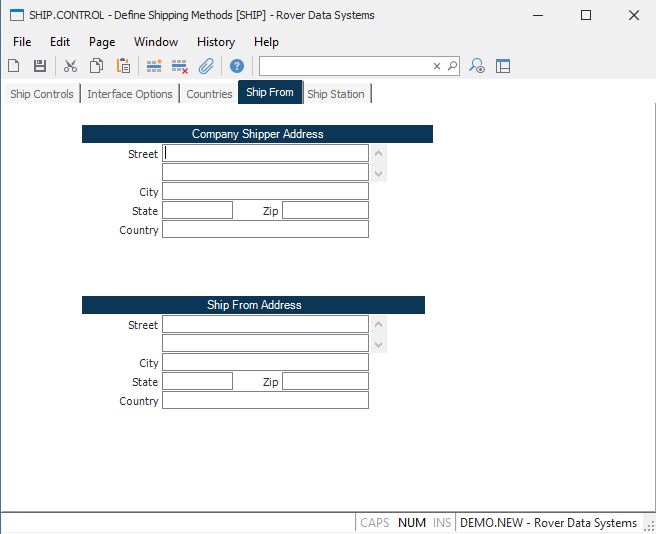Open the Interface Options tab
Screen dimensions: 656x534
click(x=130, y=94)
